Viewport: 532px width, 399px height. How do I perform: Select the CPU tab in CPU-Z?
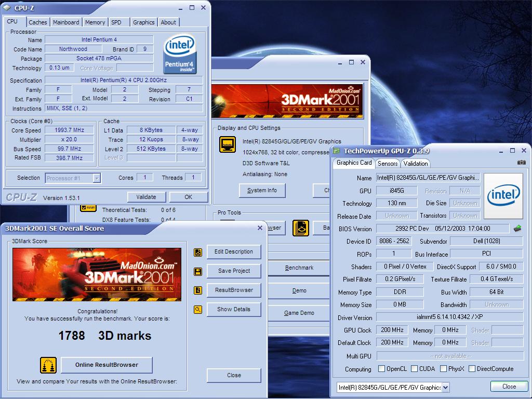point(14,21)
